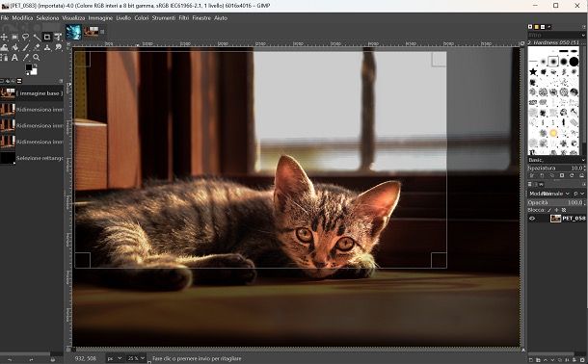Select the Fuzzy Select wand tool
Screen dimensions: 588x364
point(37,37)
